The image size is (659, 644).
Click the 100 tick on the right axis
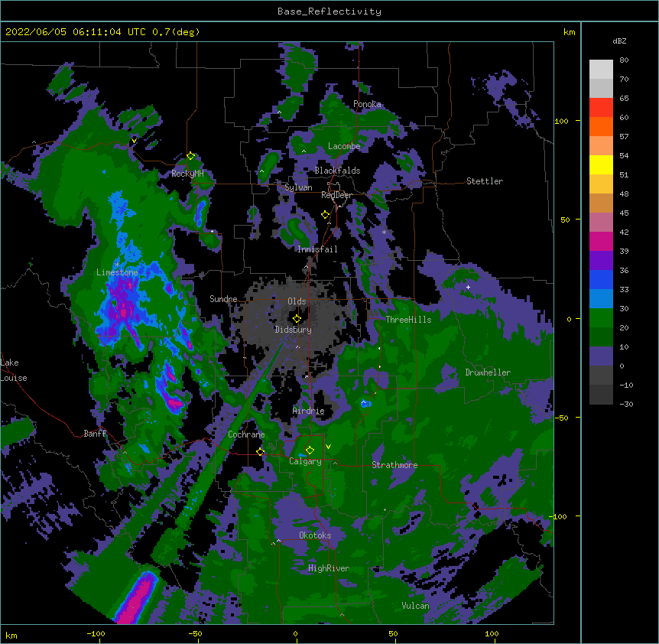561,121
